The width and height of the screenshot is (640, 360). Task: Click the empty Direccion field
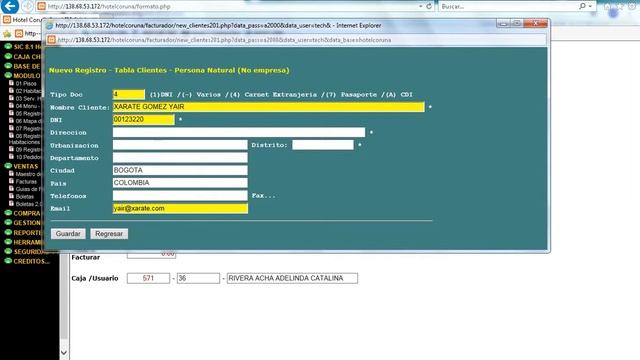pyautogui.click(x=239, y=132)
